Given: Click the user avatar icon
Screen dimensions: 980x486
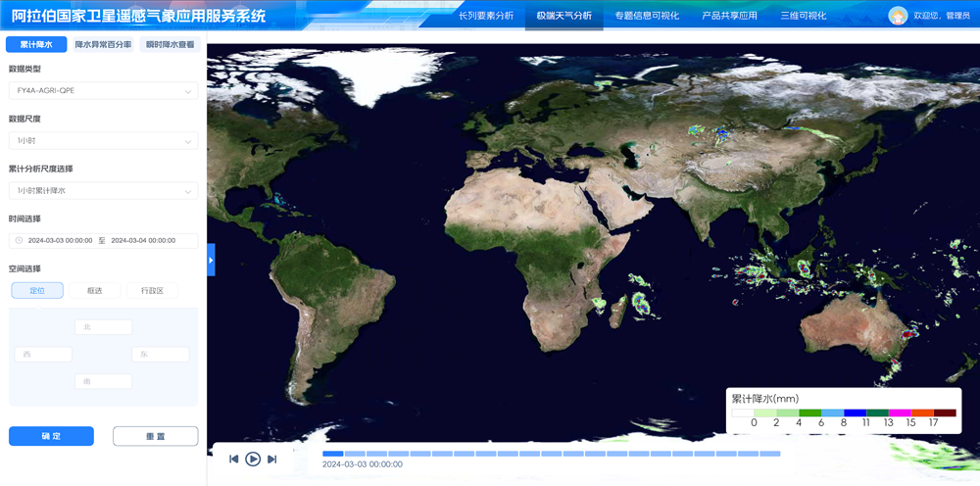Looking at the screenshot, I should [898, 16].
